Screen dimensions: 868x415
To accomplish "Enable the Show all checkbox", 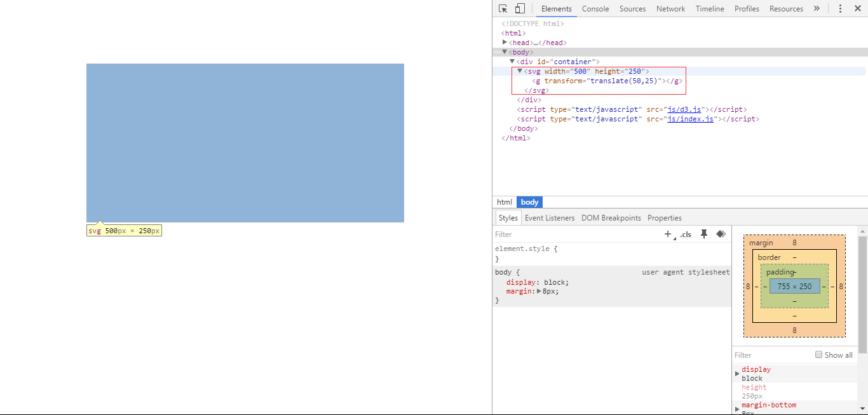I will click(x=818, y=355).
